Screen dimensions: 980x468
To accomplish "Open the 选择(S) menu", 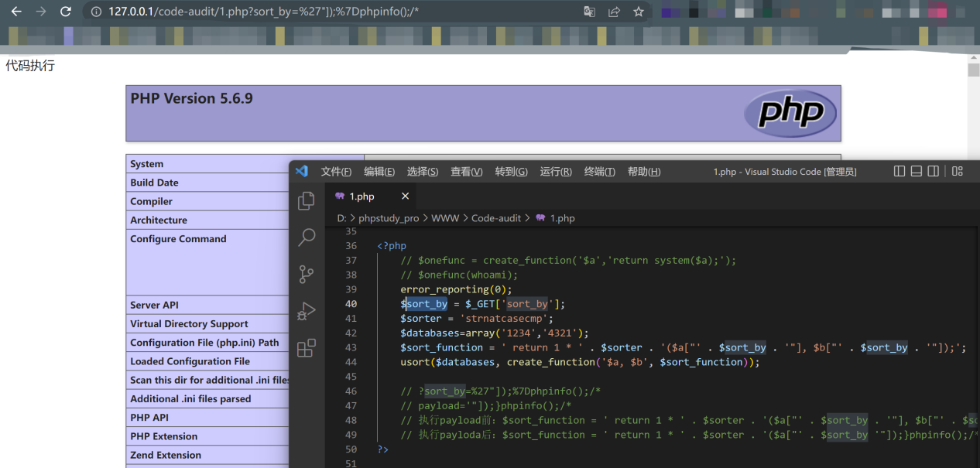I will click(x=423, y=172).
